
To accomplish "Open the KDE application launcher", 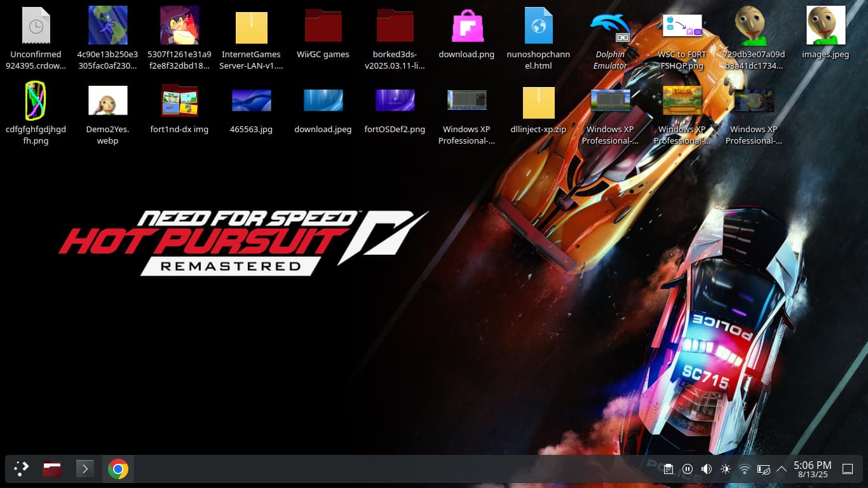I will 22,469.
